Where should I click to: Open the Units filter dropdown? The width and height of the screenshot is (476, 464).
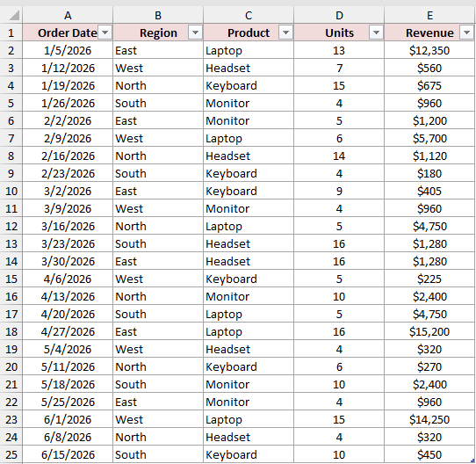376,33
